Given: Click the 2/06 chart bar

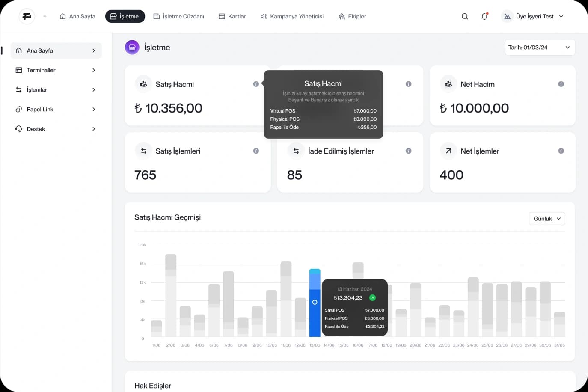Looking at the screenshot, I should (x=171, y=295).
